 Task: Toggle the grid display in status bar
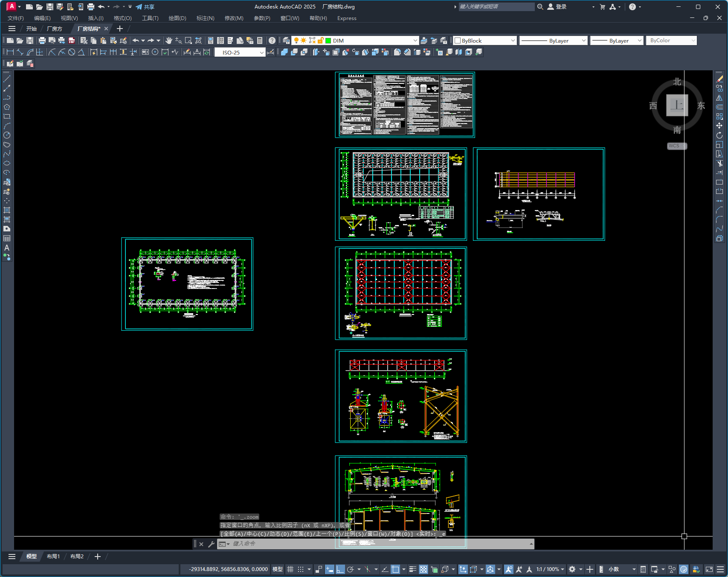[290, 569]
